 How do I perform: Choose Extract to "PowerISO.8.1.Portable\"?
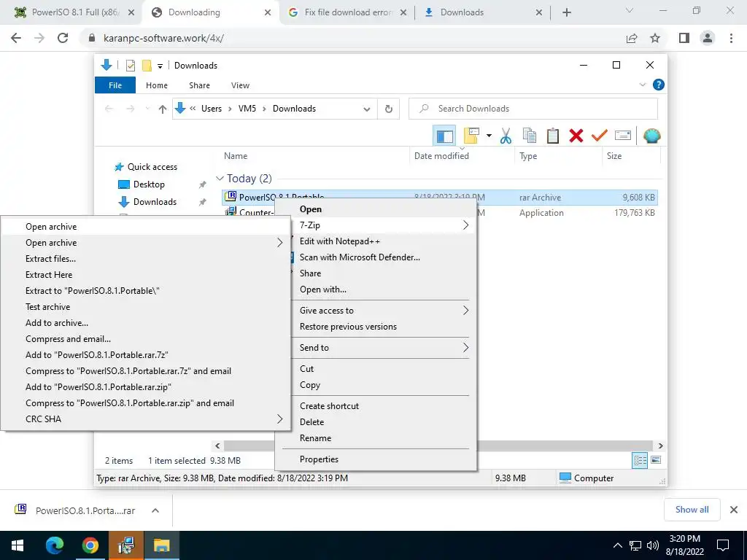(x=93, y=291)
